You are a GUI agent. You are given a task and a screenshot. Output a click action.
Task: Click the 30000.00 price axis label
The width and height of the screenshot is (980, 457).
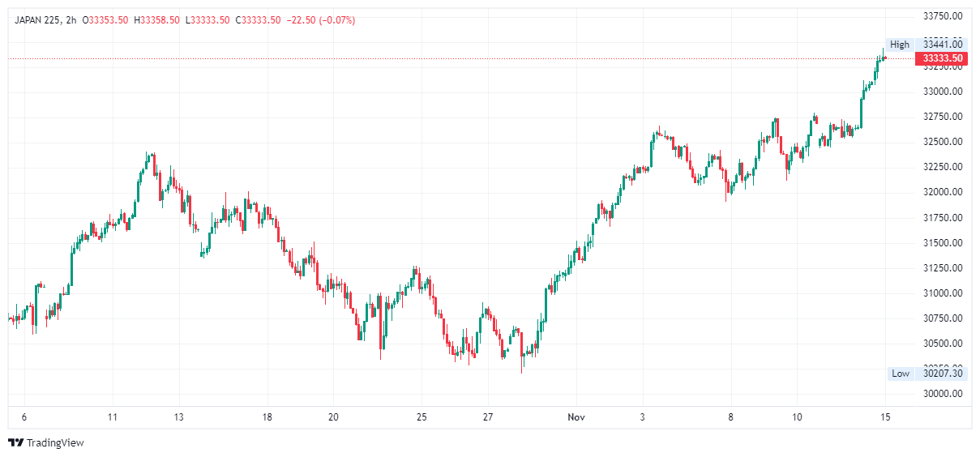[x=943, y=394]
